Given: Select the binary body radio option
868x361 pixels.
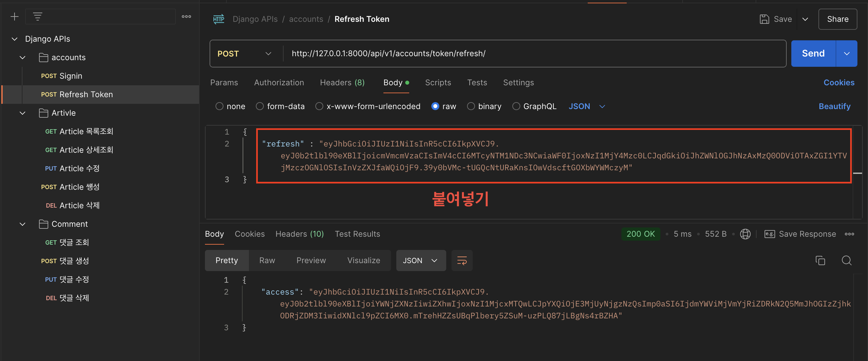Looking at the screenshot, I should (x=471, y=106).
